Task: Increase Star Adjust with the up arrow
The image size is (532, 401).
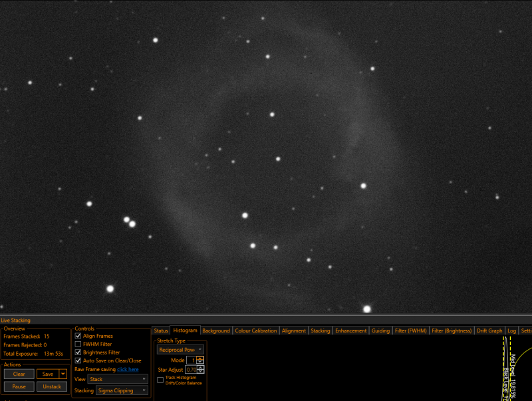Action: [x=201, y=367]
